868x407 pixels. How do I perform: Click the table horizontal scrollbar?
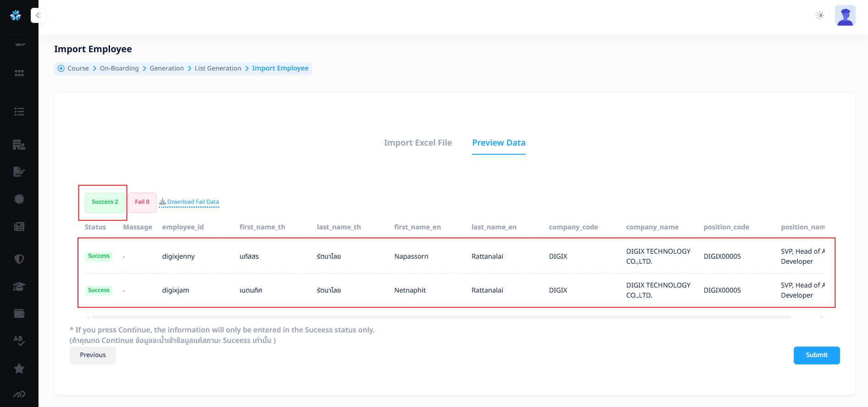[441, 317]
